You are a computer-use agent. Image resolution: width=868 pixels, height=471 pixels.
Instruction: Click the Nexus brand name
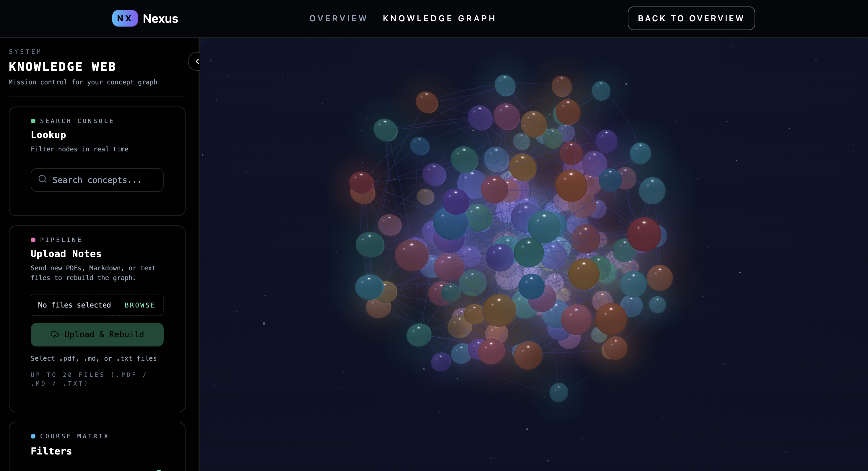tap(160, 18)
